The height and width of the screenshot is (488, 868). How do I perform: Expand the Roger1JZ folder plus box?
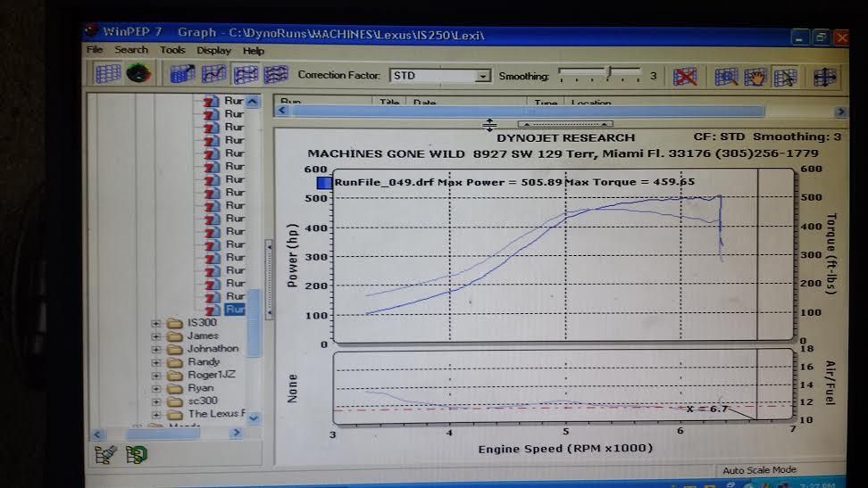coord(156,376)
